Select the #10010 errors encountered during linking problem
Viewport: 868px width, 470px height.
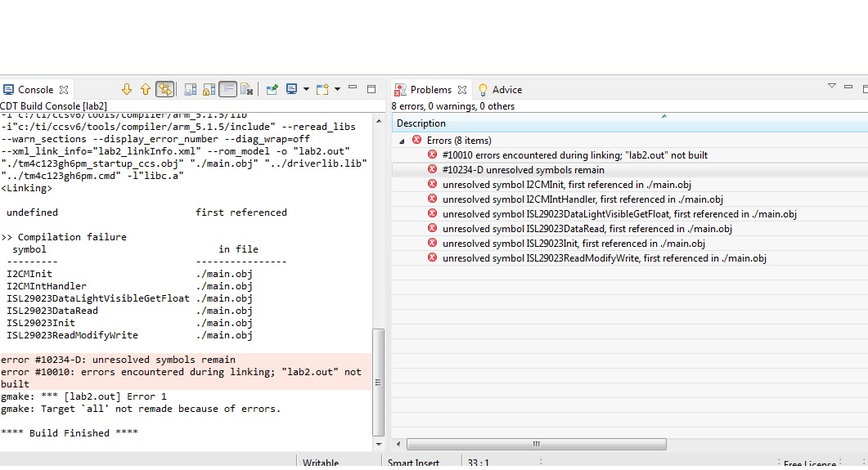(x=629, y=155)
